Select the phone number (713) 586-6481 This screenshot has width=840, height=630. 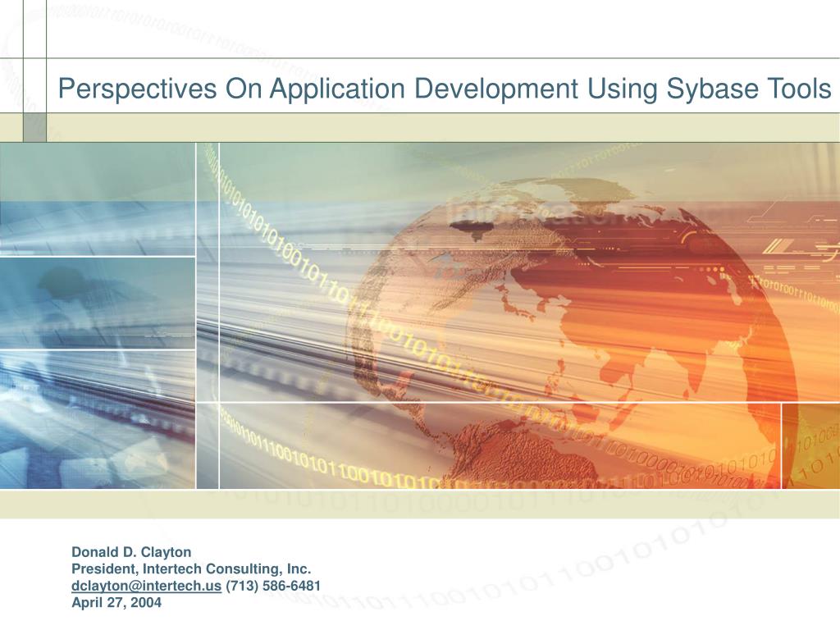click(x=273, y=586)
